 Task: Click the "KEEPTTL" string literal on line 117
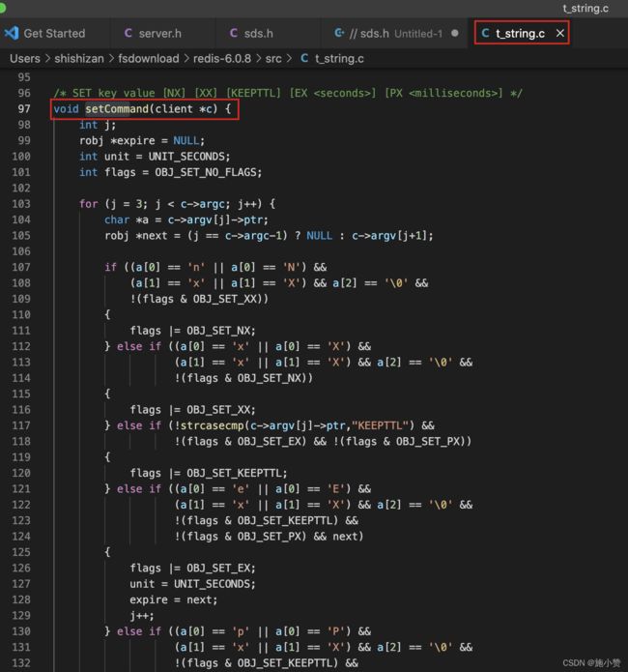[380, 425]
